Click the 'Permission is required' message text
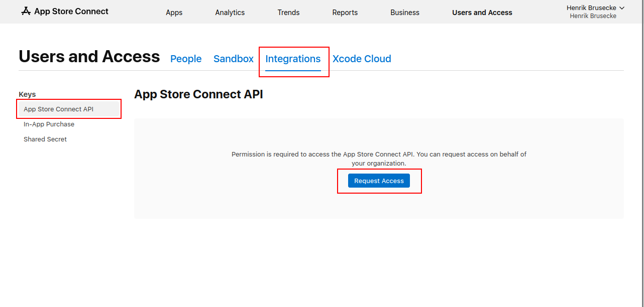 coord(379,159)
